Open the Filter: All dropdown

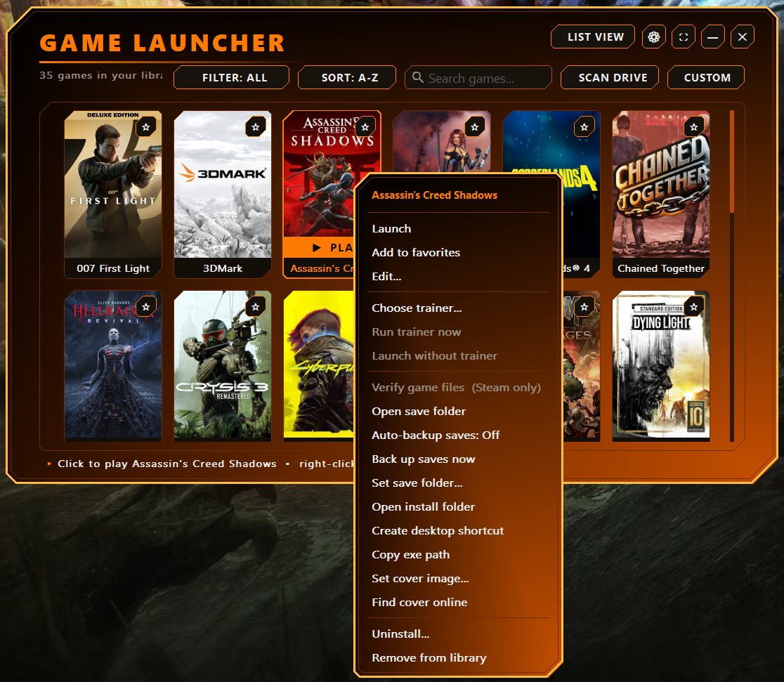[x=232, y=77]
